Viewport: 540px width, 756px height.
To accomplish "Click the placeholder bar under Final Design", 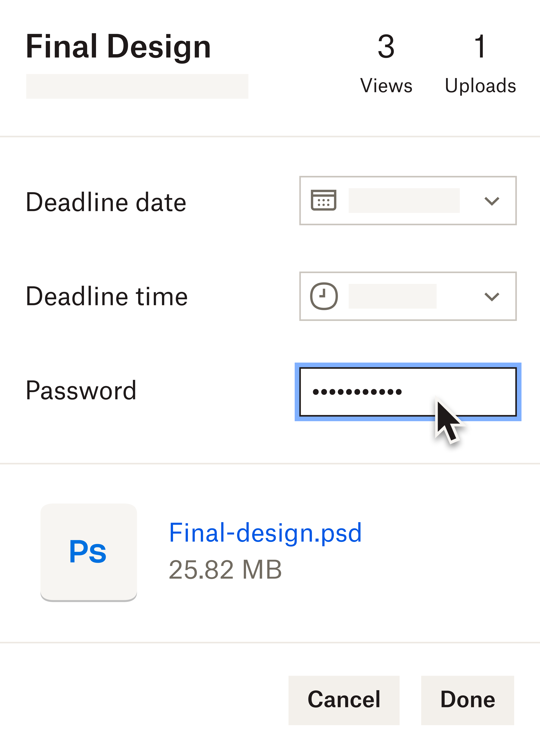I will tap(137, 86).
